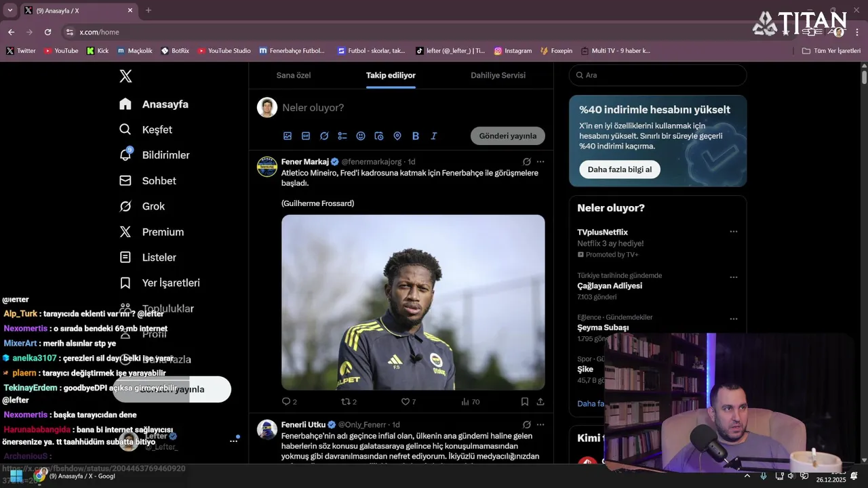
Task: Add GIF icon in composer
Action: click(x=306, y=136)
